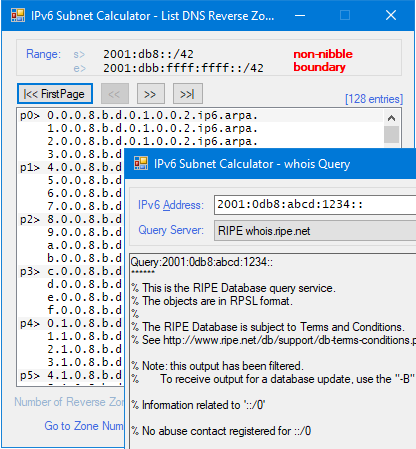Screen dimensions: 416x449
Task: Minimize the List DNS Reverse Zones window
Action: coord(300,16)
